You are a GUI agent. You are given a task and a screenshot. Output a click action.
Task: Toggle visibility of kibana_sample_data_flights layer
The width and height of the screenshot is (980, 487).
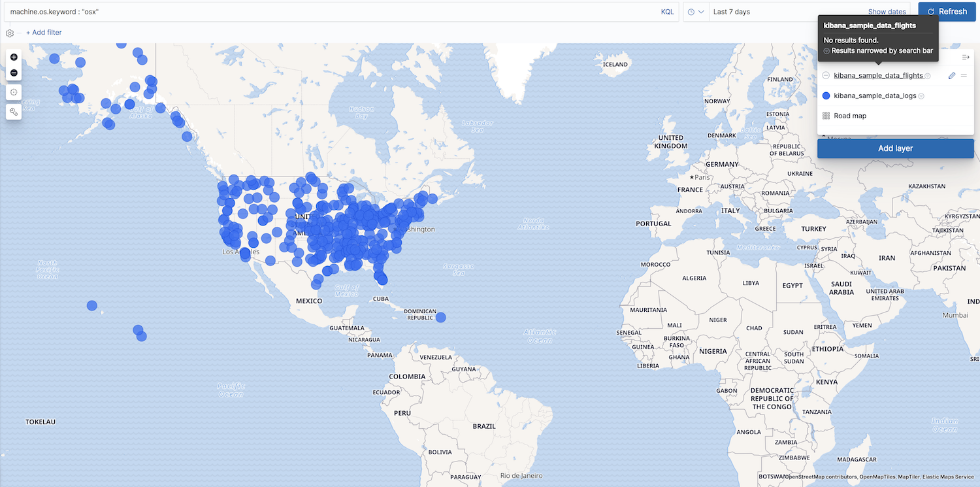click(825, 75)
